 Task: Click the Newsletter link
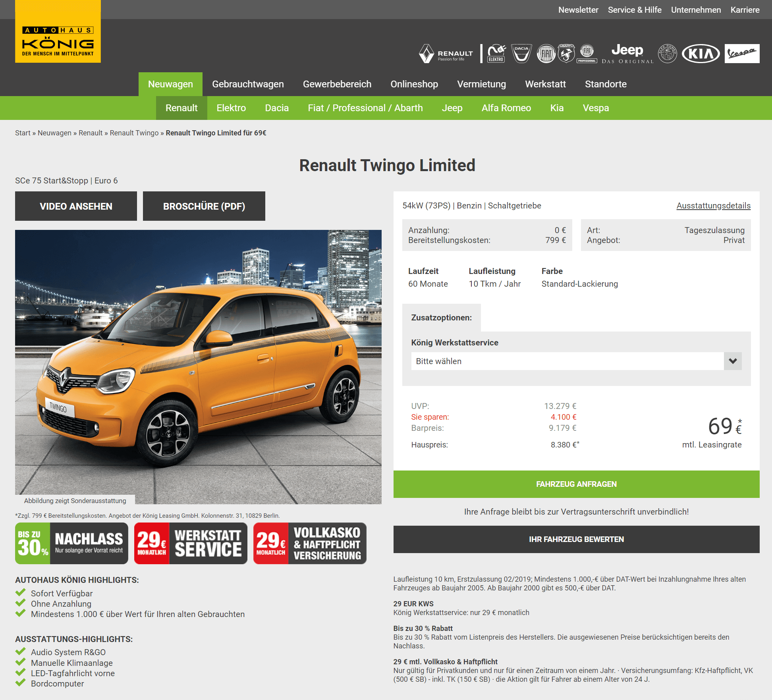[x=578, y=10]
